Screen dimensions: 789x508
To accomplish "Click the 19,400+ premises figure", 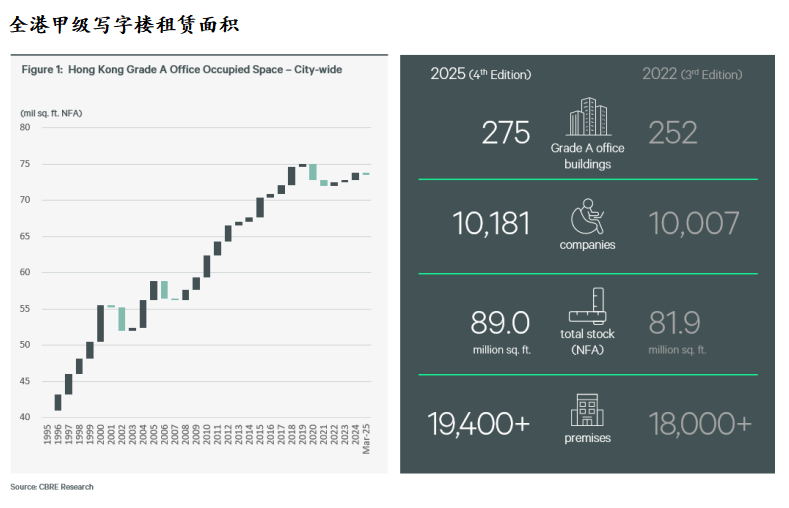I will point(479,424).
